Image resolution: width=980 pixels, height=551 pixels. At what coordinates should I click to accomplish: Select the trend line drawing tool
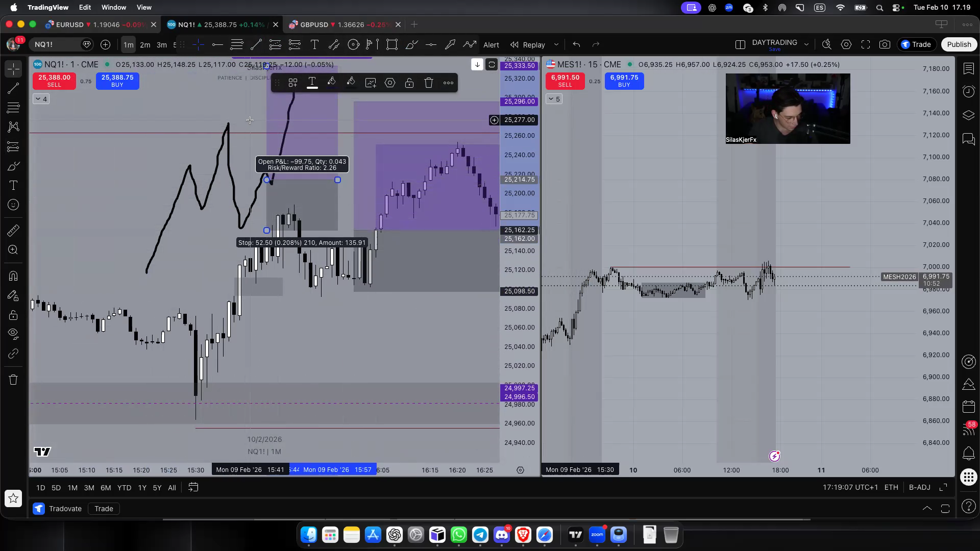(13, 88)
